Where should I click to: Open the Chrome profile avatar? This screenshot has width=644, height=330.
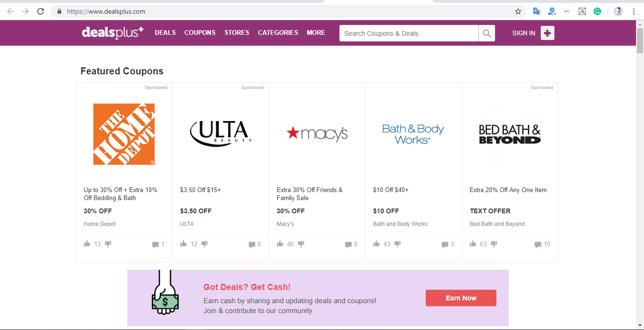619,11
